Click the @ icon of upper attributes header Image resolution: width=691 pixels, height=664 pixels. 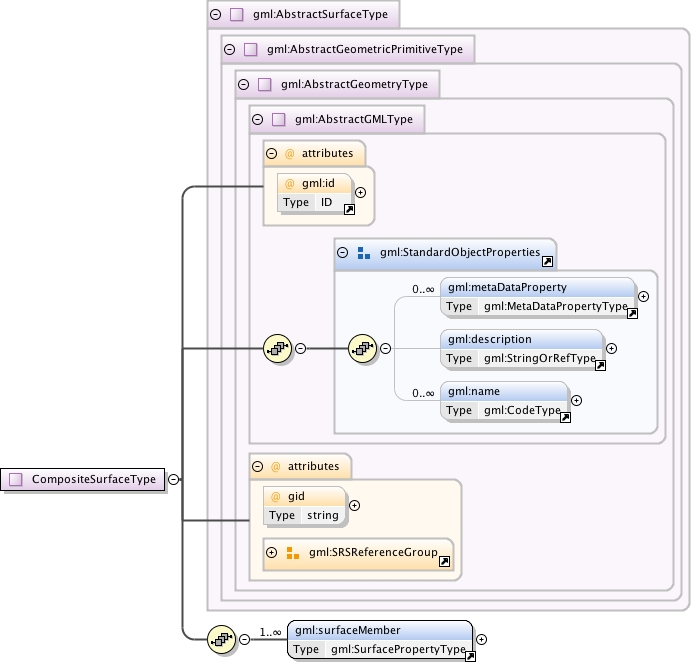click(290, 154)
